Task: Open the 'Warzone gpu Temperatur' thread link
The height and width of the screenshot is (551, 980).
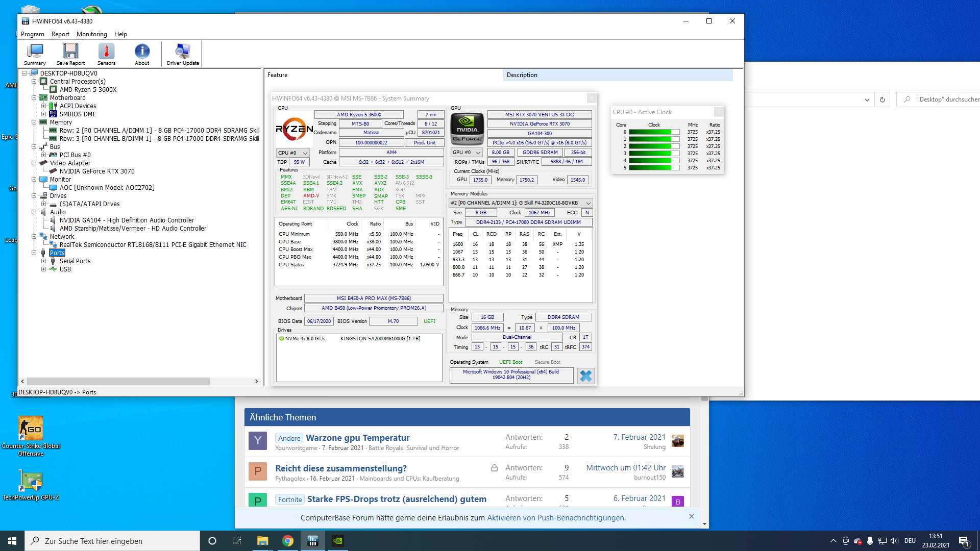Action: [x=357, y=438]
